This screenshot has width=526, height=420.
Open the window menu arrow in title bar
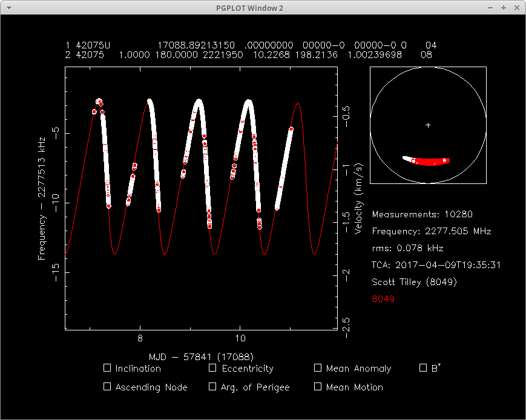coord(9,8)
